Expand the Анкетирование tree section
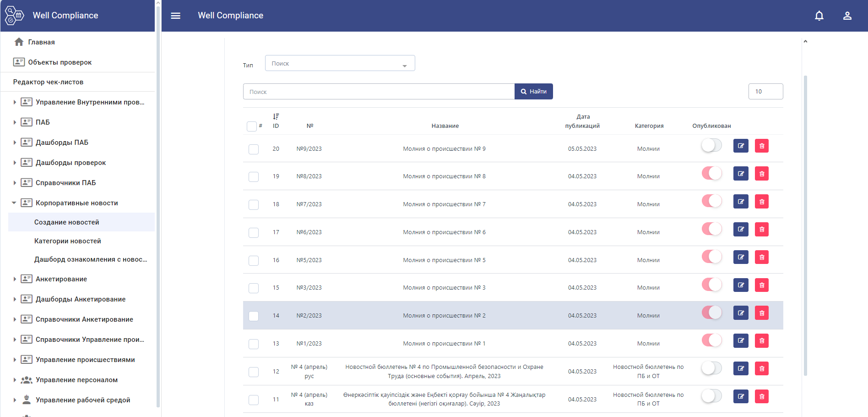 [x=15, y=279]
